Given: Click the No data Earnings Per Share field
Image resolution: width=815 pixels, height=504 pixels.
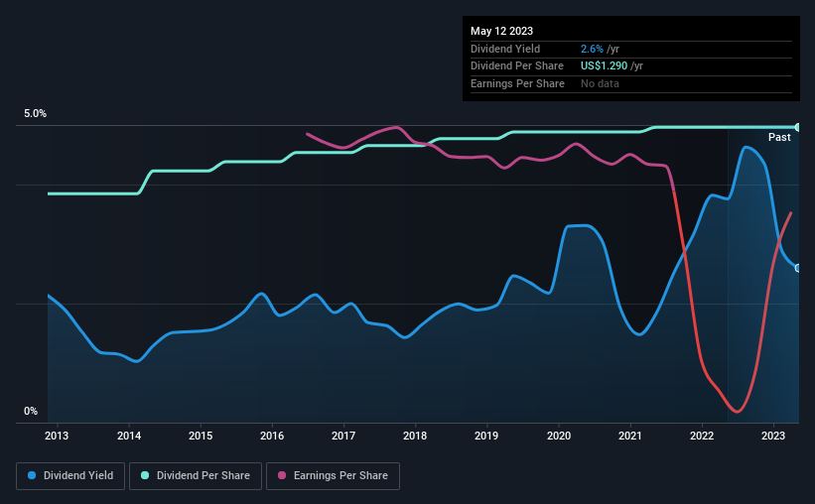Looking at the screenshot, I should pos(600,83).
